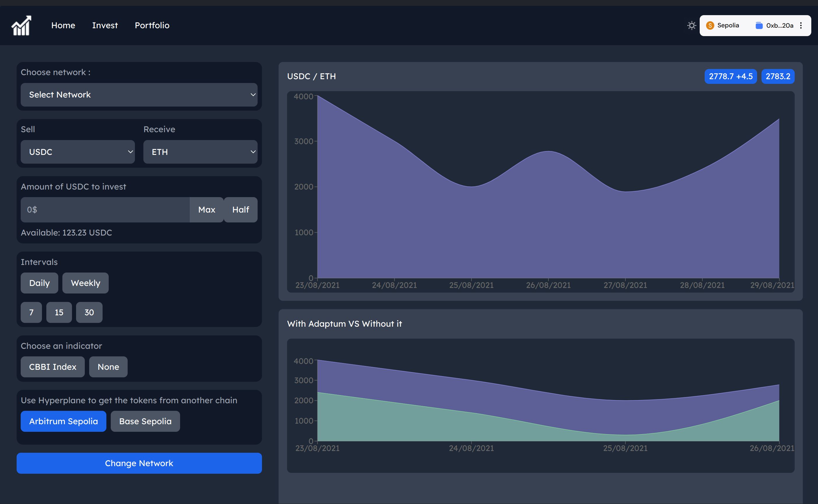
Task: Click the USDC / ETH chart title
Action: (x=311, y=76)
